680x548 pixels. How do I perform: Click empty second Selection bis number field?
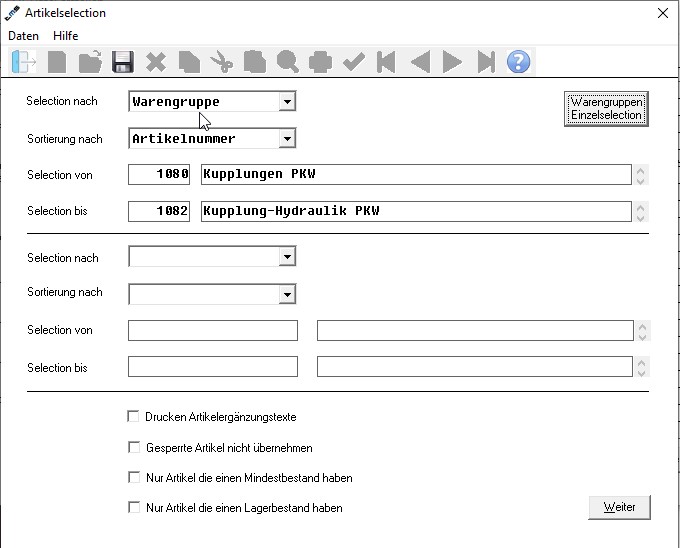(x=213, y=366)
